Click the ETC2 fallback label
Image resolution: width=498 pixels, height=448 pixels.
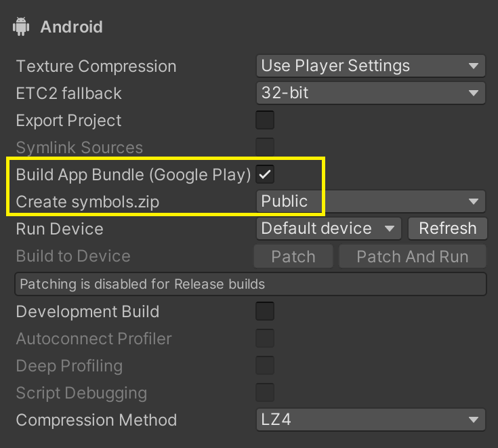click(x=68, y=94)
